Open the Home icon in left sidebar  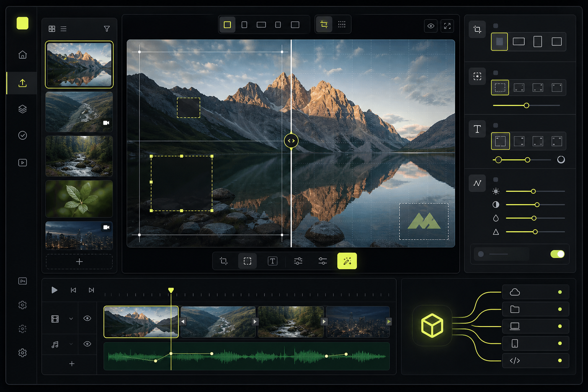(23, 55)
